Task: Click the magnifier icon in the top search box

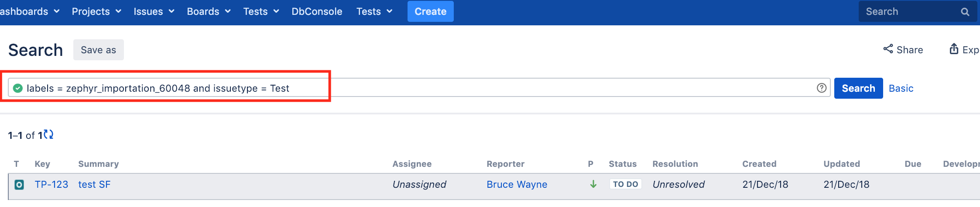Action: (x=965, y=12)
